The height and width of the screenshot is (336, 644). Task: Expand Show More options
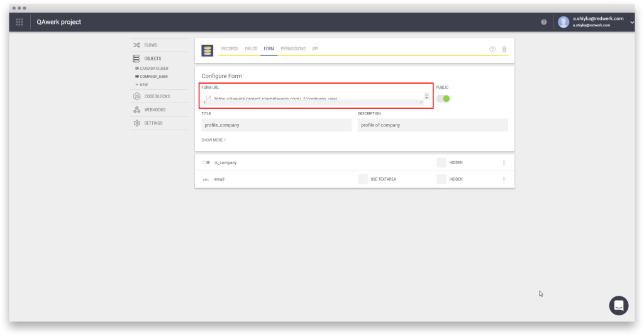coord(214,140)
